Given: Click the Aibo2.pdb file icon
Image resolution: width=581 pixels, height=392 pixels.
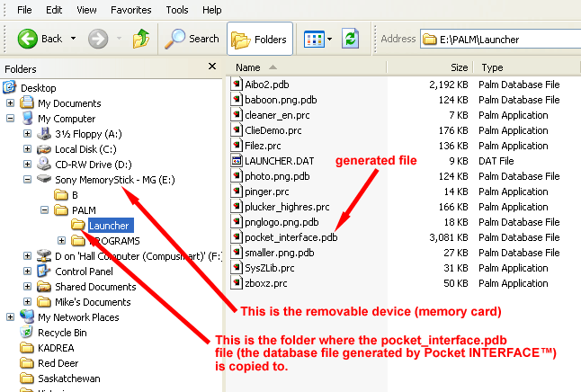Looking at the screenshot, I should click(x=236, y=85).
